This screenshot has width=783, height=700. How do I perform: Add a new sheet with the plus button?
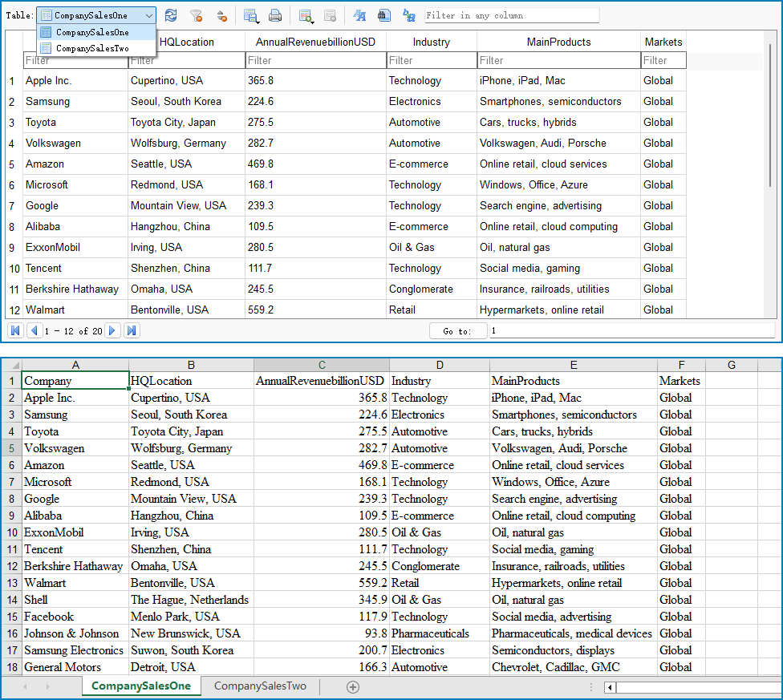pos(352,686)
